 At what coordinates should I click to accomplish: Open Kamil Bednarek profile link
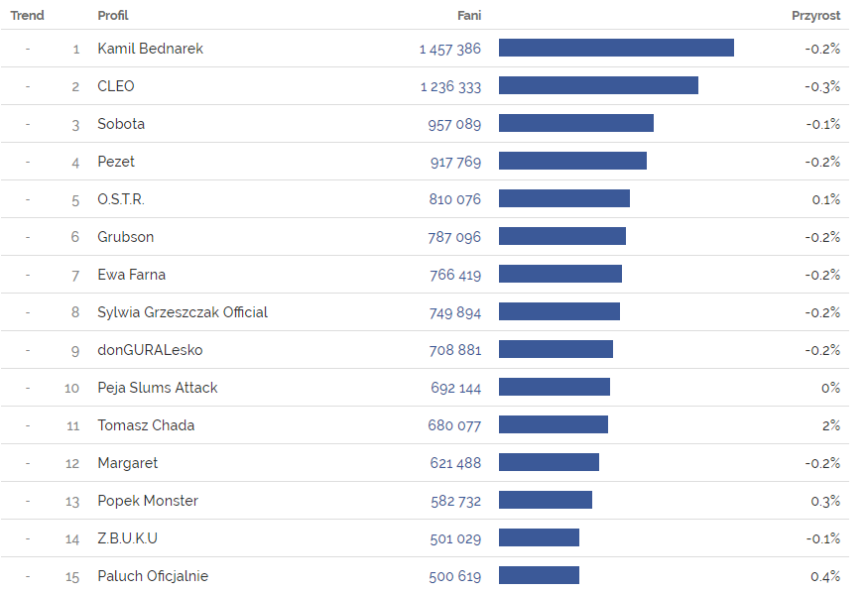[x=150, y=49]
